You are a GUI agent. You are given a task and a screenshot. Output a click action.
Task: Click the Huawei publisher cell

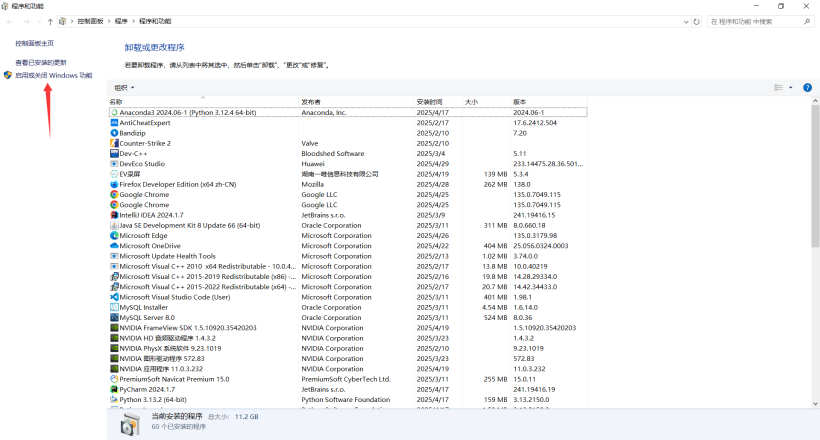[313, 164]
